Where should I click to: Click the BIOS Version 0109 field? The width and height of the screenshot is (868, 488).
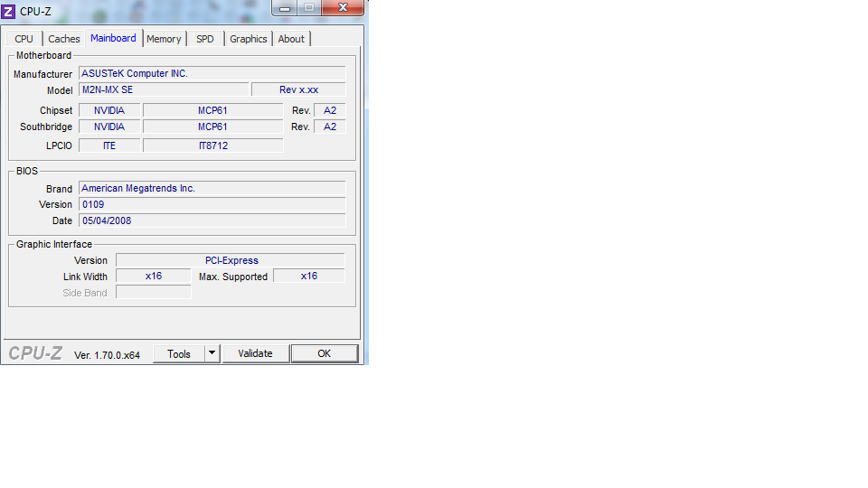pos(212,205)
